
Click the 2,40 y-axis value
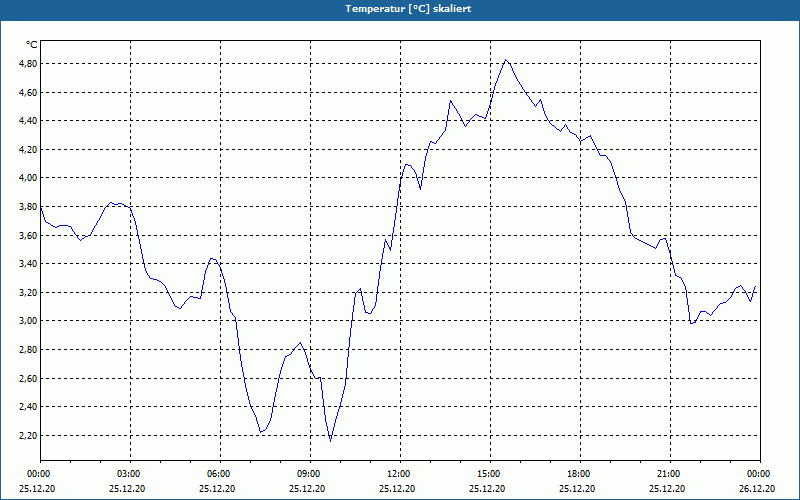point(28,407)
